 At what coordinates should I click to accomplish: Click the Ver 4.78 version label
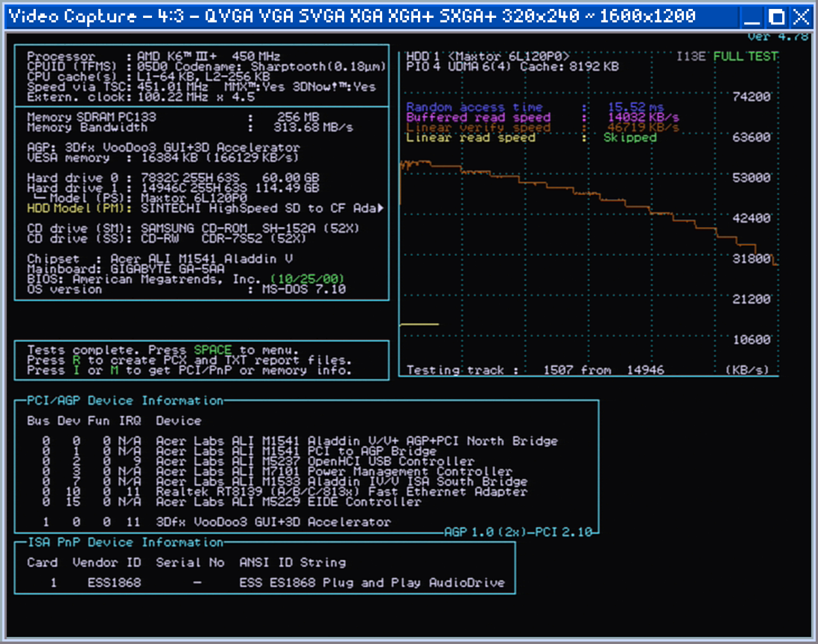(778, 36)
